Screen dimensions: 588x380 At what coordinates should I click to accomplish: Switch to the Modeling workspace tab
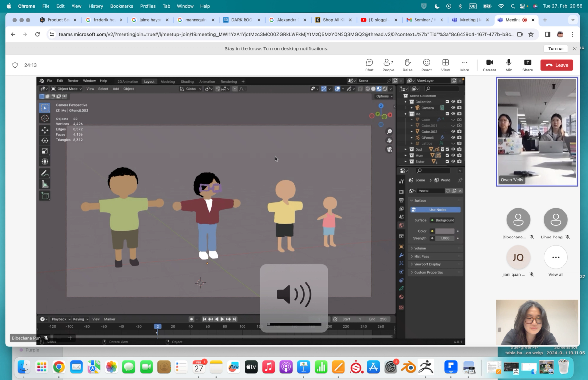click(x=168, y=81)
